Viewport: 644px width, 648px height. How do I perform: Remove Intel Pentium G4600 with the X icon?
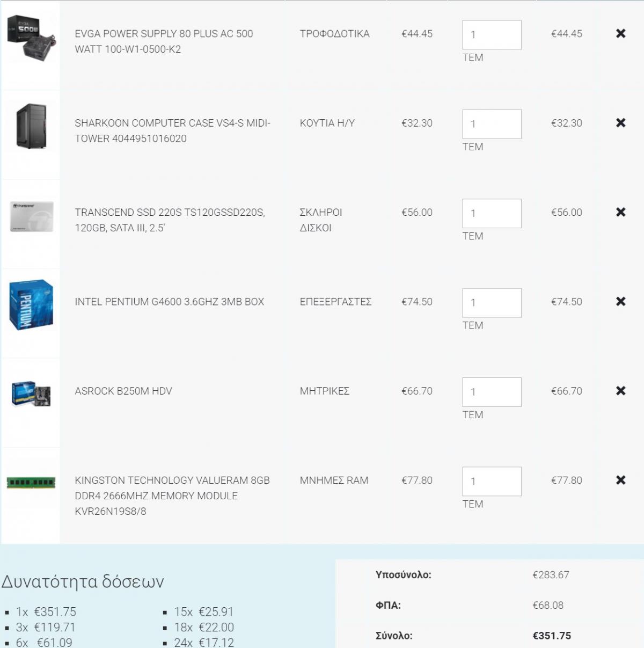[621, 302]
